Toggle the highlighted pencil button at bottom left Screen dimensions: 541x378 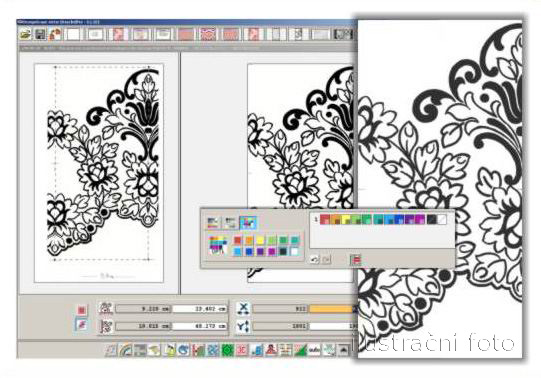(x=81, y=325)
